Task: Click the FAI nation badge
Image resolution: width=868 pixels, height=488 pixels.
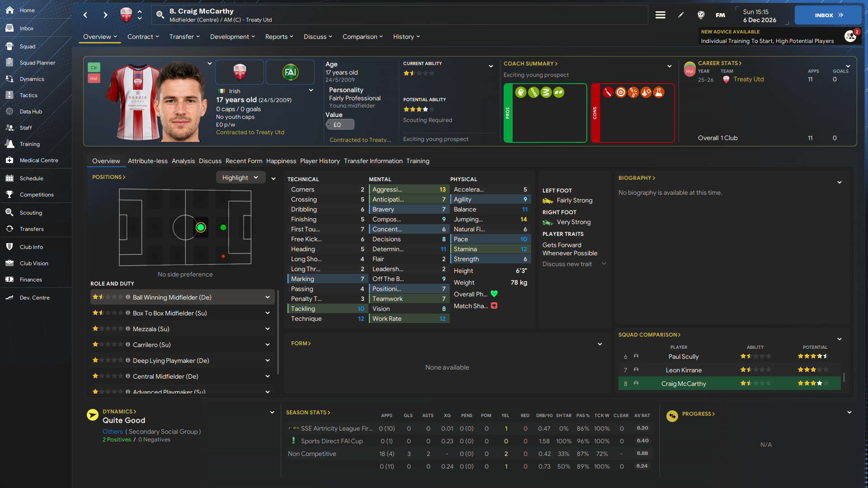Action: (x=290, y=72)
